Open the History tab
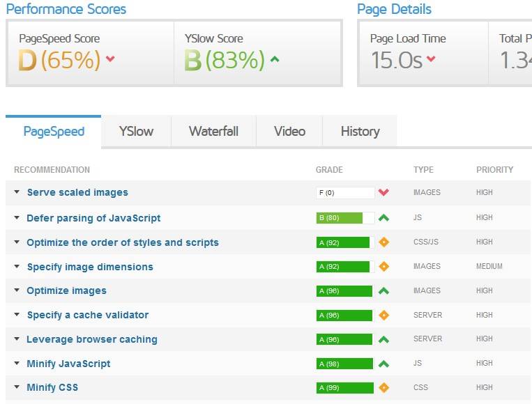The image size is (532, 404). coord(360,132)
